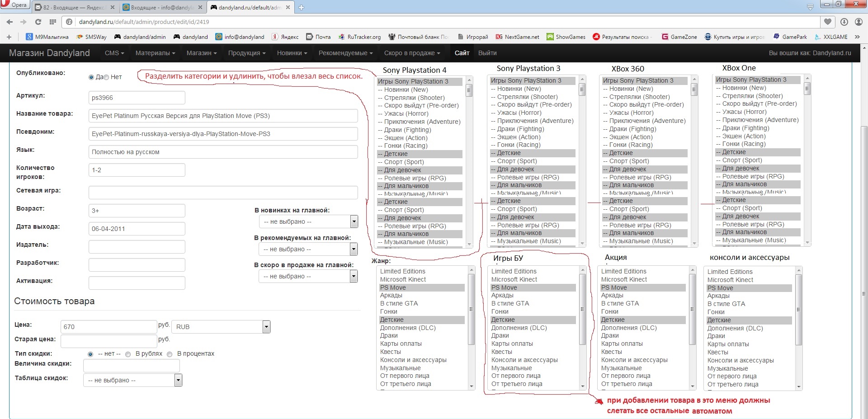Image resolution: width=868 pixels, height=419 pixels.
Task: Select 'Квесты' in the Акция list
Action: coord(643,352)
